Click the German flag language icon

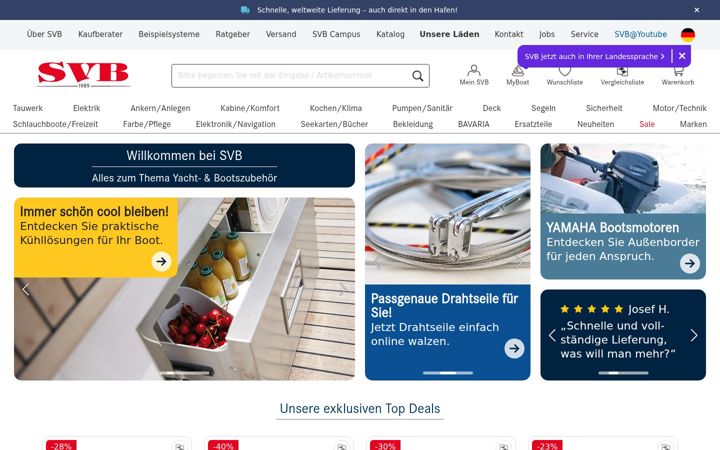pos(687,34)
